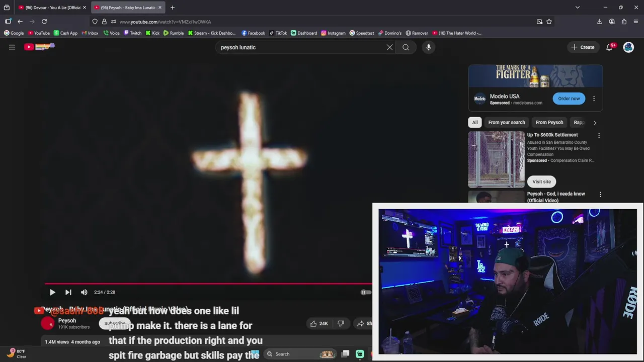Select the 'From Peysoh' filter chip
This screenshot has width=644, height=362.
pyautogui.click(x=549, y=122)
